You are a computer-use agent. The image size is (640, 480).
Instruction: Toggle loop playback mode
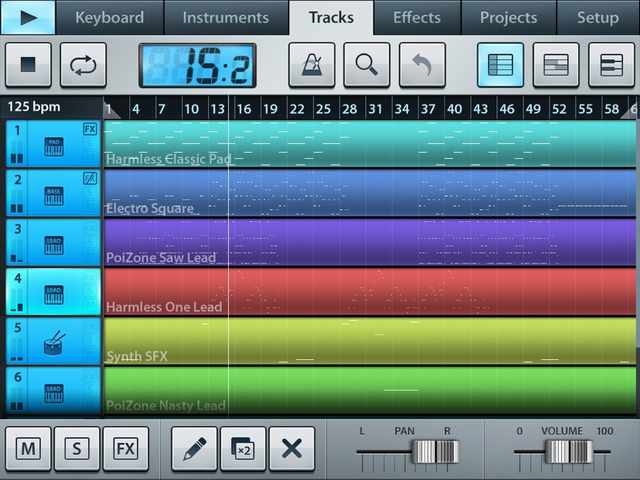point(82,66)
